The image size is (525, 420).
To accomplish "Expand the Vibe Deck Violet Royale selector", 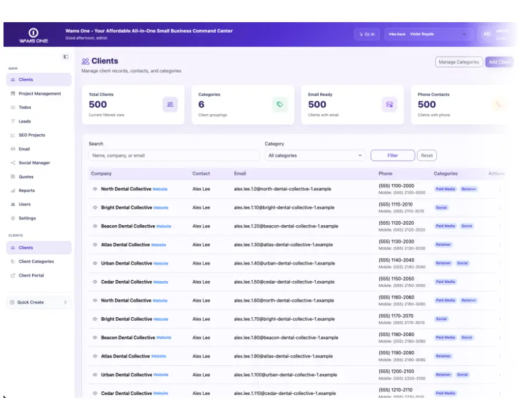I will click(429, 34).
